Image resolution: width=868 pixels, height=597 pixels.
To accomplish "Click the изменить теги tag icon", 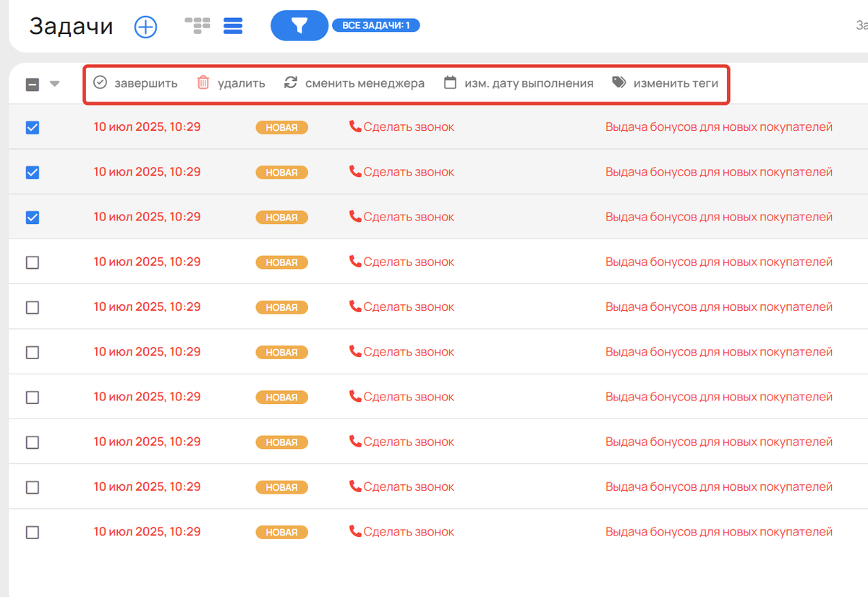I will [x=618, y=83].
